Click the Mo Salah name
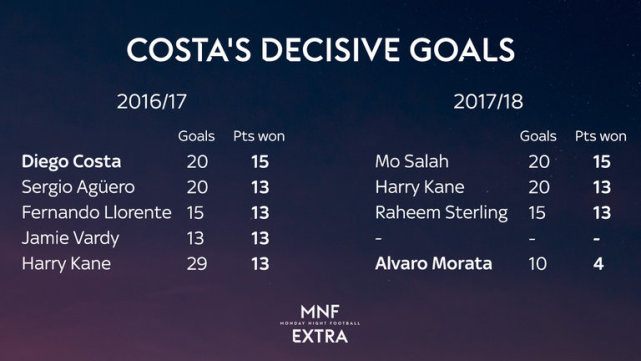 click(412, 161)
